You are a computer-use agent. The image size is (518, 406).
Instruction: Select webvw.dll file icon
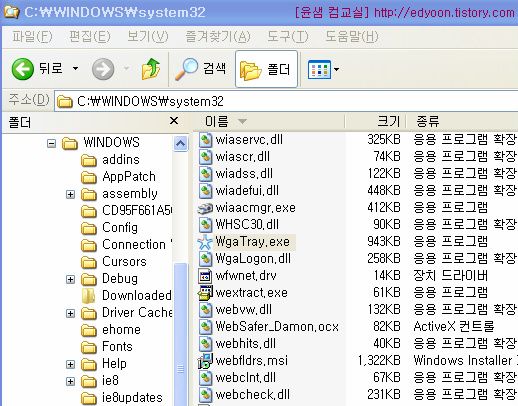click(205, 310)
